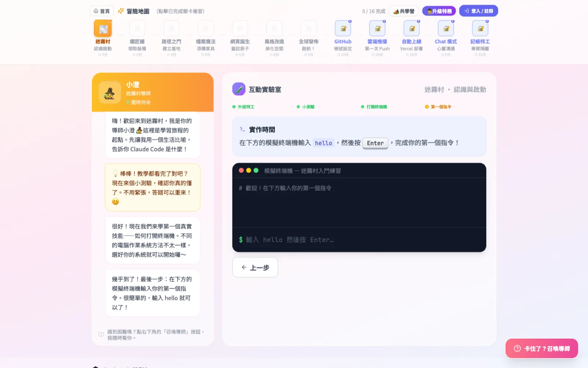Select the locked 路徑之門 level icon

(x=171, y=29)
